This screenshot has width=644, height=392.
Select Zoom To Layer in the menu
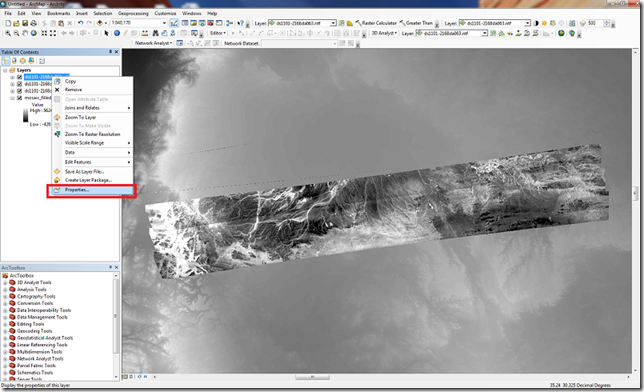coord(80,117)
